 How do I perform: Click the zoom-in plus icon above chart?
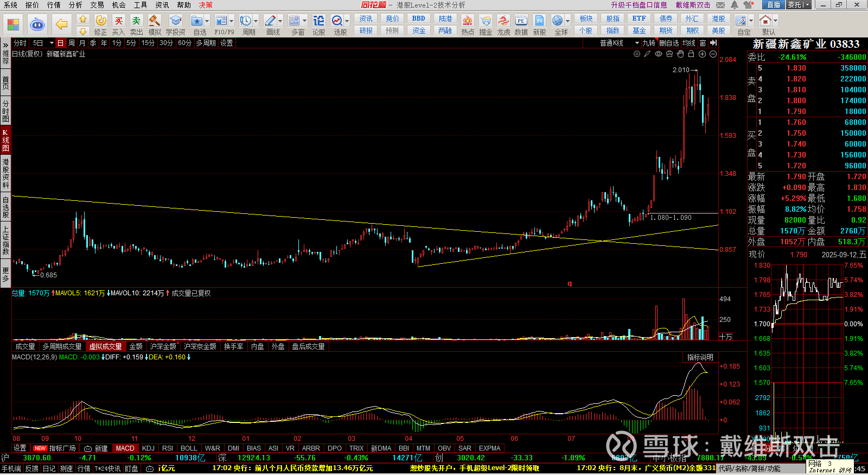pyautogui.click(x=702, y=54)
